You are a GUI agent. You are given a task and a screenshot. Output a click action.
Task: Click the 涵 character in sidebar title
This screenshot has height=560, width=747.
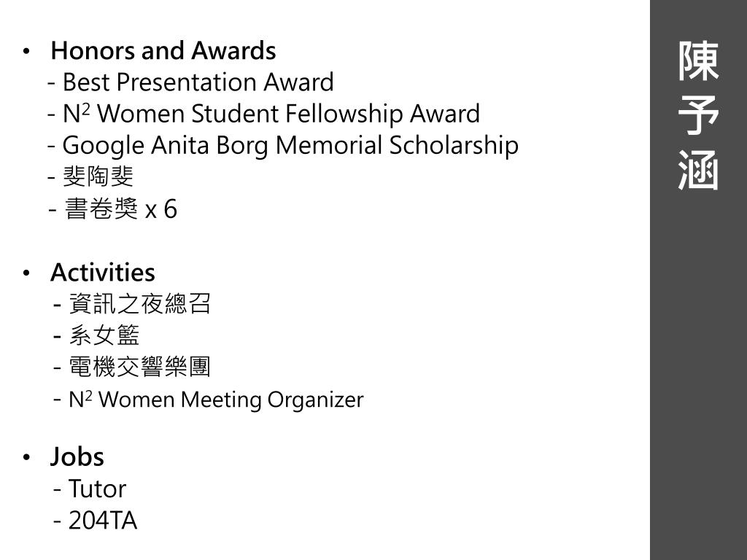pos(698,171)
